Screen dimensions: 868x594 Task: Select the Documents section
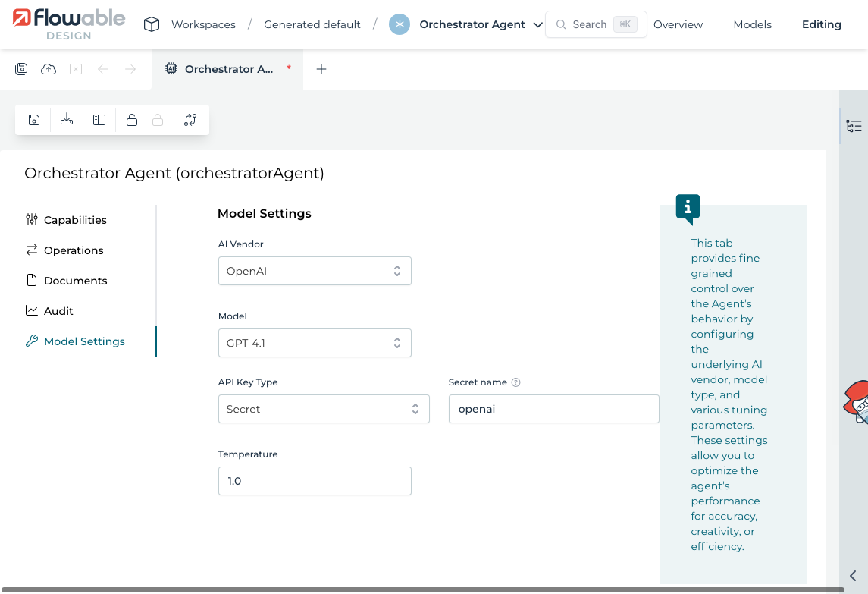coord(75,281)
